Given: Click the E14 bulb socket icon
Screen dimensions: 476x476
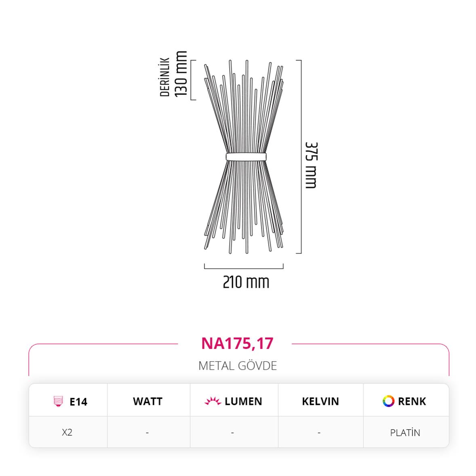Looking at the screenshot, I should [58, 401].
